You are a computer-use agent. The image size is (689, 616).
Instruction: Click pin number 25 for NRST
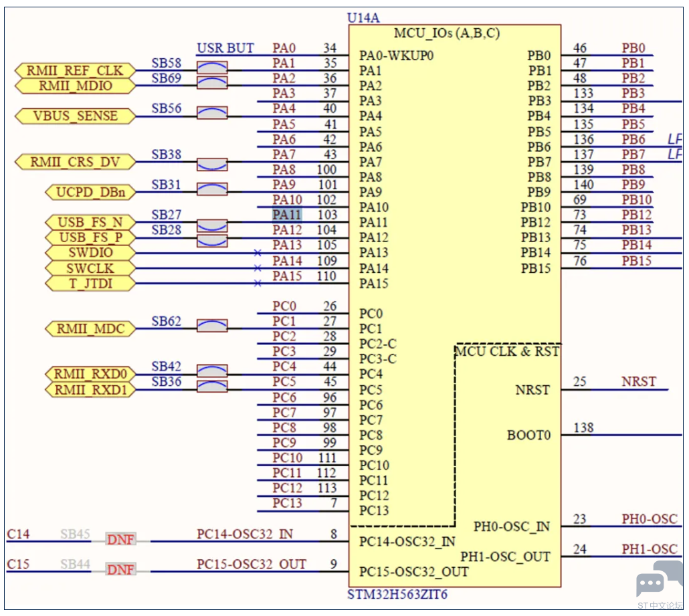(579, 381)
